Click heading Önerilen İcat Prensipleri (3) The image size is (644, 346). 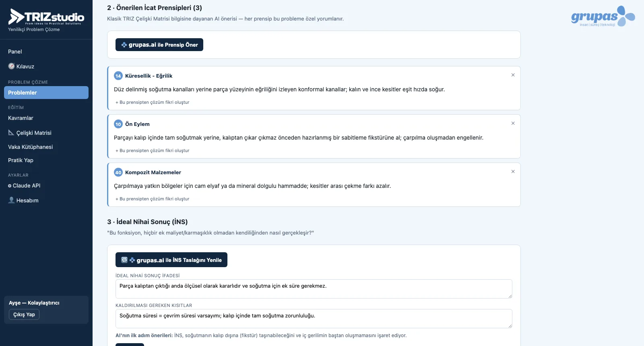tap(155, 8)
